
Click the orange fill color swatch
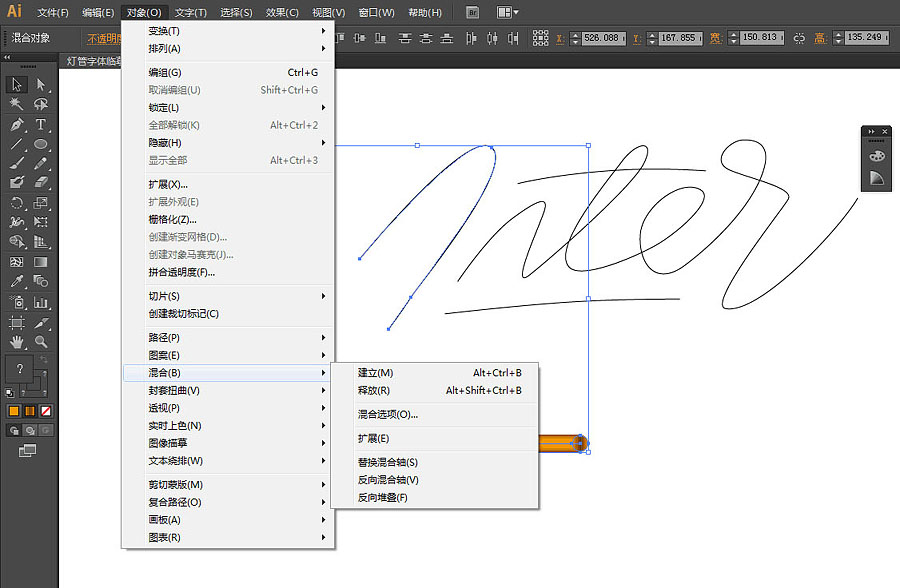[13, 410]
